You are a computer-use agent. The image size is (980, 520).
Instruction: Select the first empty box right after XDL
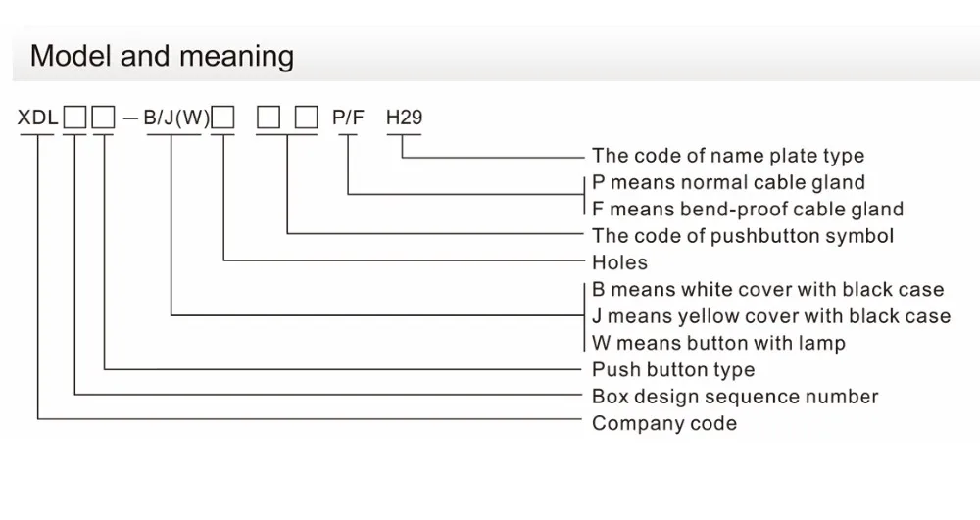point(74,119)
